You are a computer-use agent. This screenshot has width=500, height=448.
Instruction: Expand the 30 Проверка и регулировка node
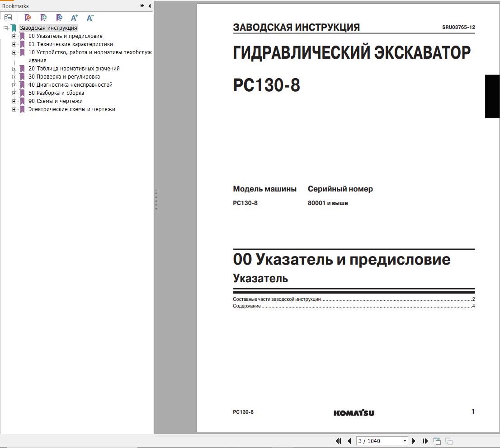(14, 77)
